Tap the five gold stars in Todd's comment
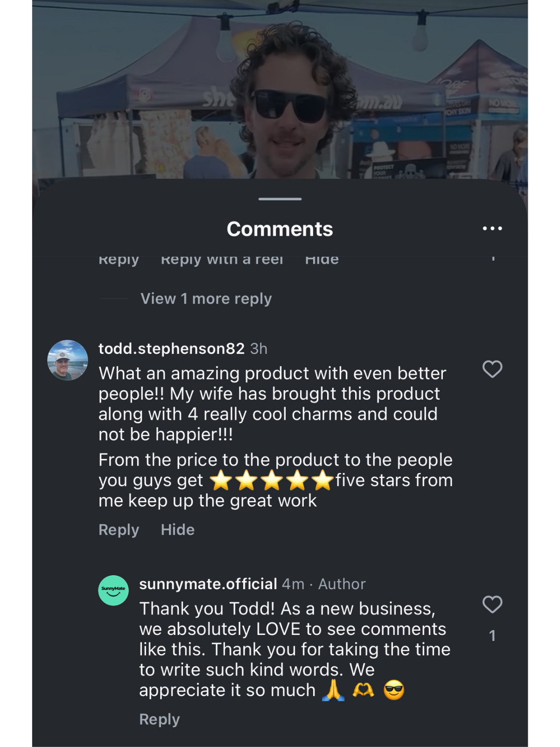The image size is (560, 747). click(272, 481)
